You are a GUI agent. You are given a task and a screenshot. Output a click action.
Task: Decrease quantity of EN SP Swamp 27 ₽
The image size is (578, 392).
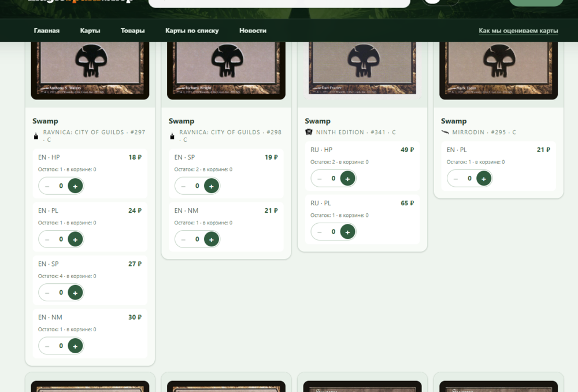click(x=47, y=293)
